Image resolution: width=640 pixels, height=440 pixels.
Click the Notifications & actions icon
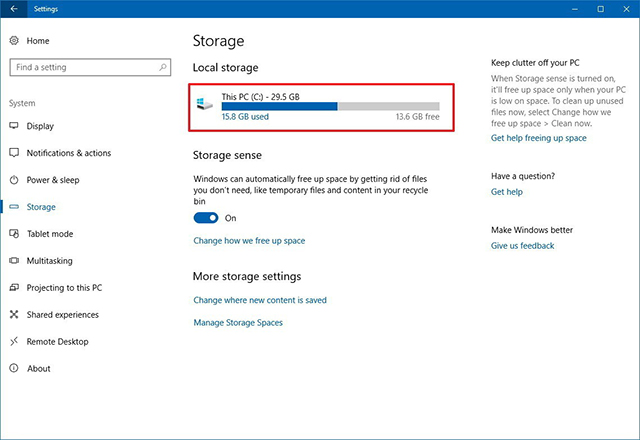pyautogui.click(x=14, y=153)
